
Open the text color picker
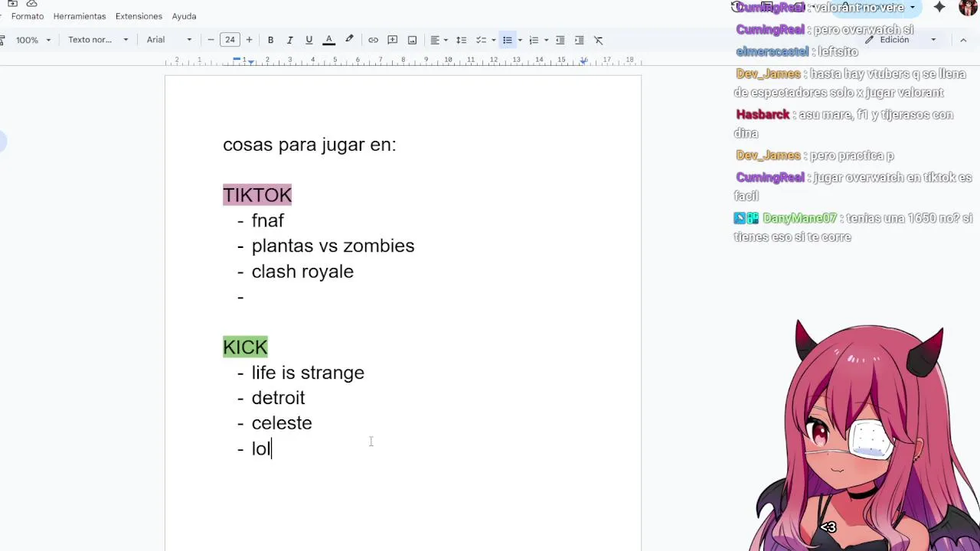328,40
